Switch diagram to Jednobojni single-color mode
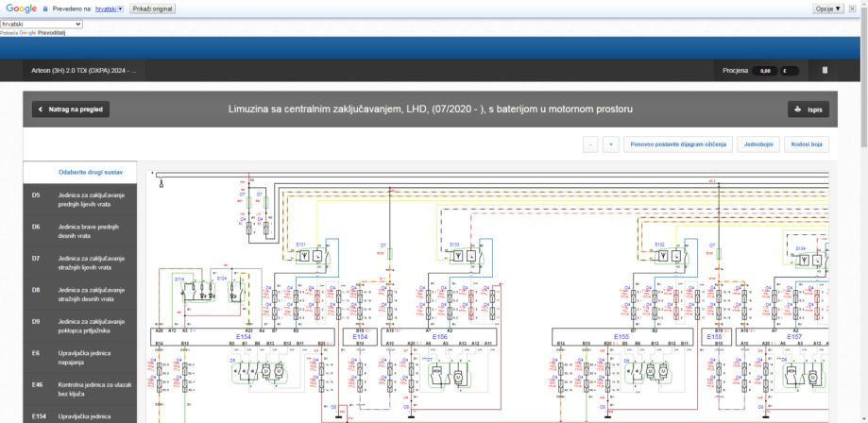Screen dimensions: 868x423 click(757, 144)
